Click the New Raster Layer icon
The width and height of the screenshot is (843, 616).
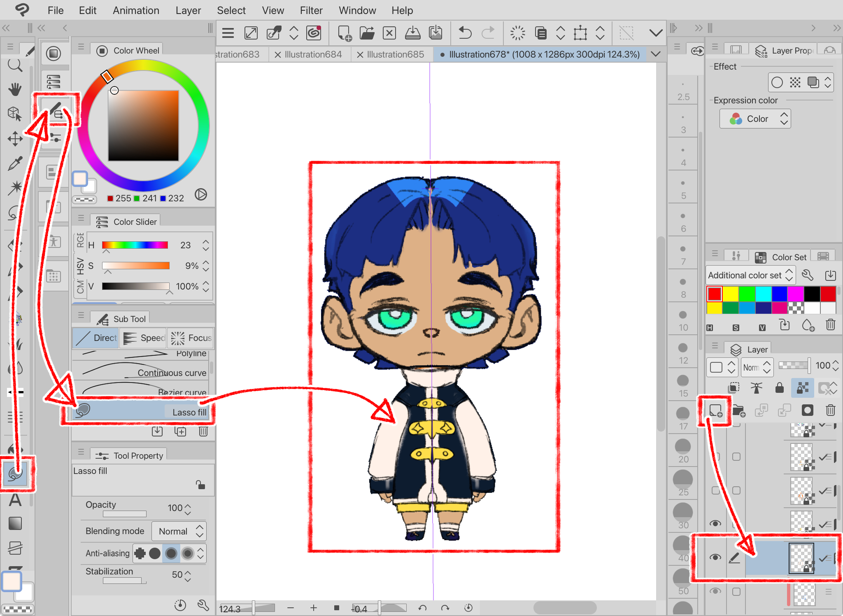[715, 411]
